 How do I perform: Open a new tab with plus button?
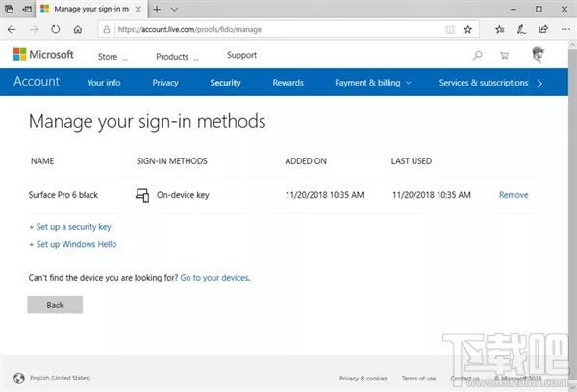click(157, 10)
